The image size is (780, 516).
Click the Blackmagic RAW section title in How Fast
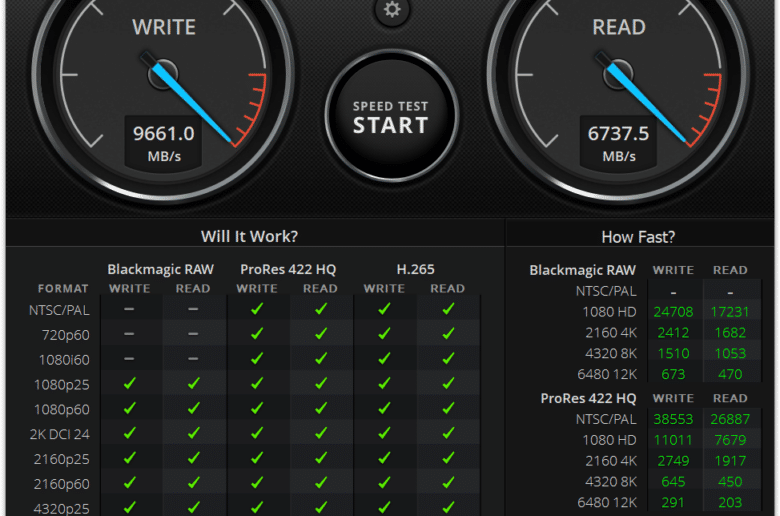point(583,270)
